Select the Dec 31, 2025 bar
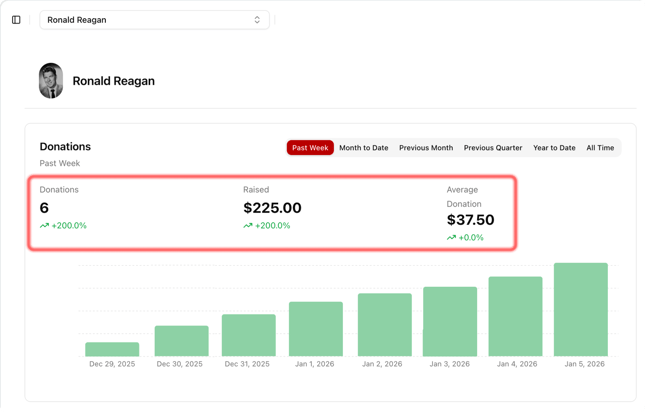 (x=248, y=335)
